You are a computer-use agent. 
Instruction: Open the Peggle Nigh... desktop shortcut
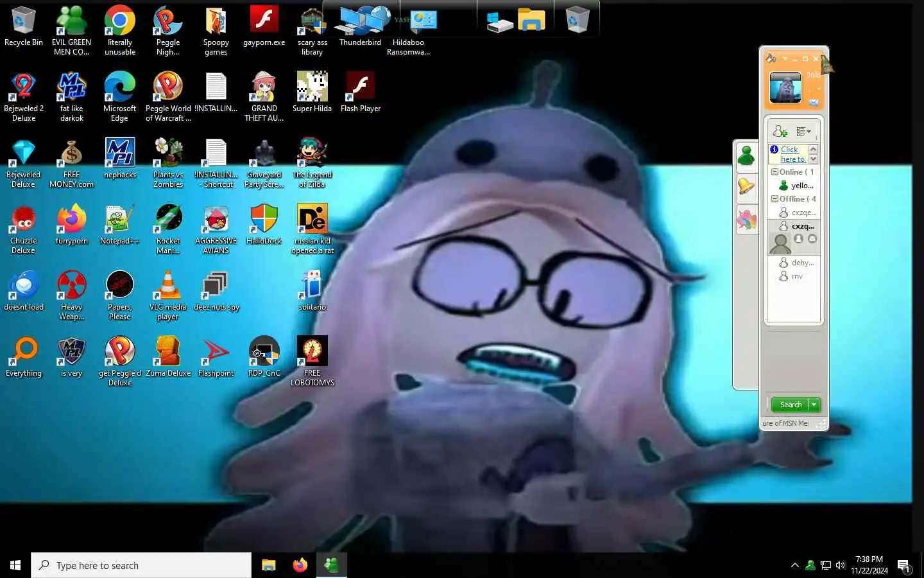tap(168, 31)
